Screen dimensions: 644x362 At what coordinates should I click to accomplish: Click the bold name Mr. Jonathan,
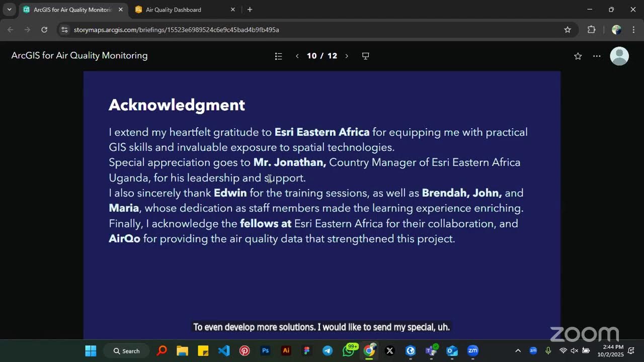(290, 162)
